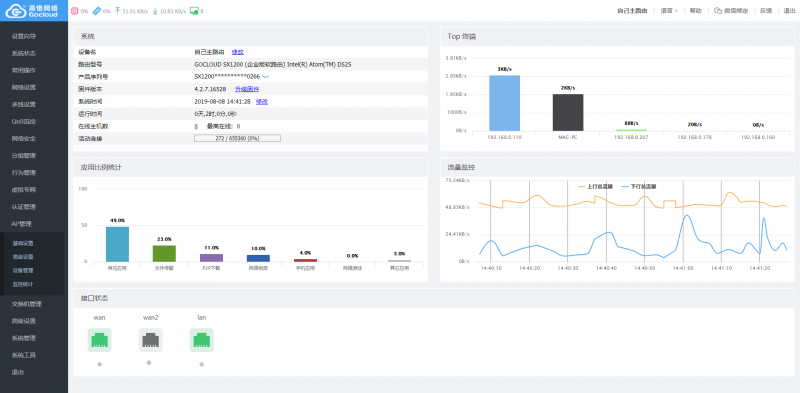Select 高级设置 submenu under AP管理
This screenshot has height=393, width=800.
[23, 257]
